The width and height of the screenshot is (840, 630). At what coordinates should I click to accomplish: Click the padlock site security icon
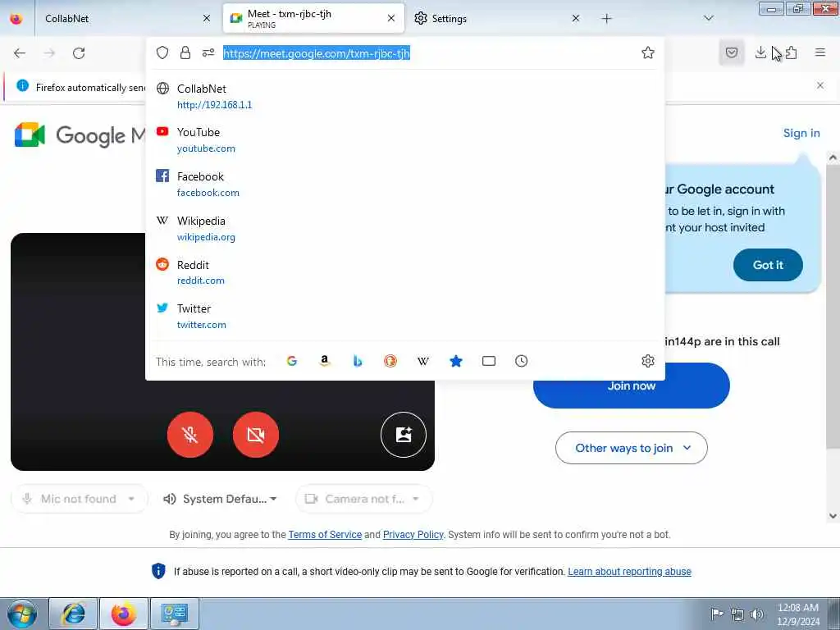click(x=185, y=52)
